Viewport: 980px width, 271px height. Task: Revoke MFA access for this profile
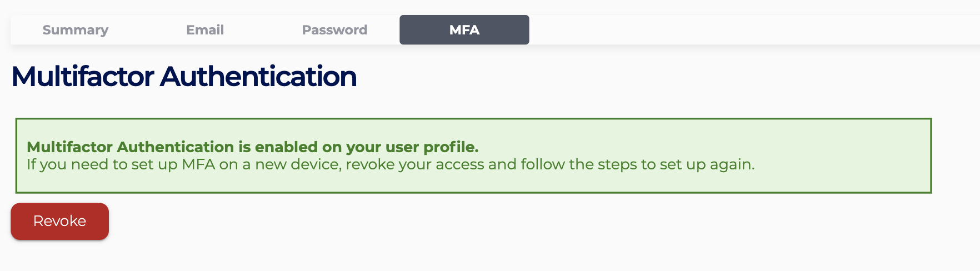tap(59, 221)
